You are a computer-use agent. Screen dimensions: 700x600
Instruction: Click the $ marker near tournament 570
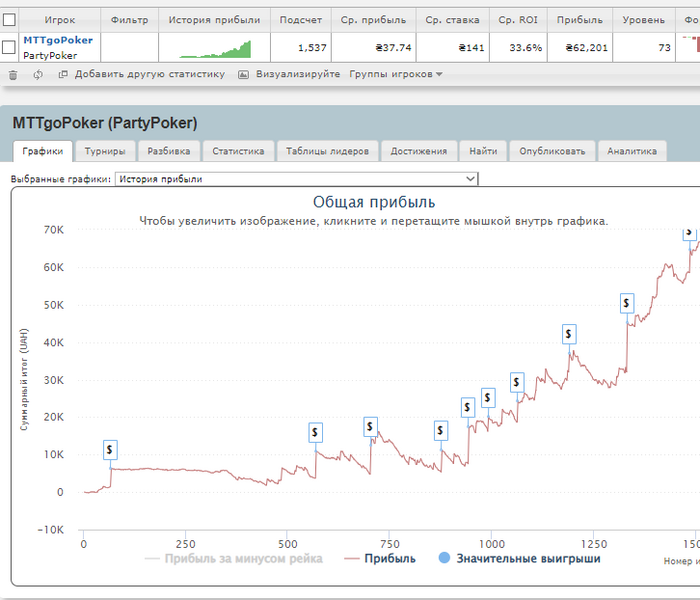316,433
